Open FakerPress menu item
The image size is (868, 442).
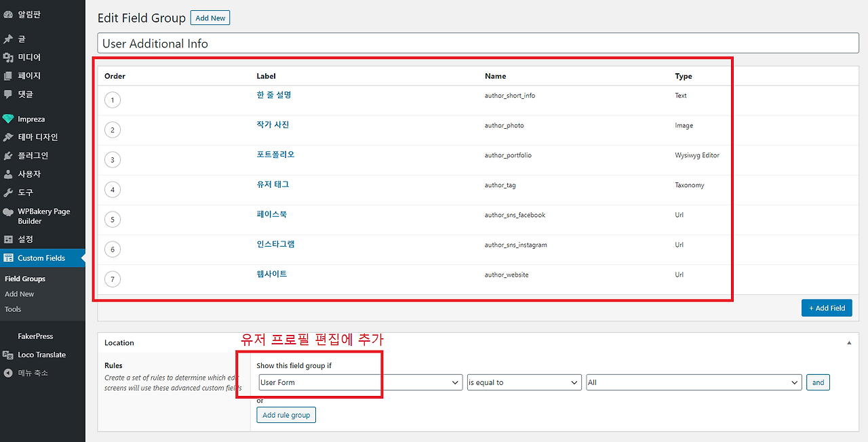[35, 336]
